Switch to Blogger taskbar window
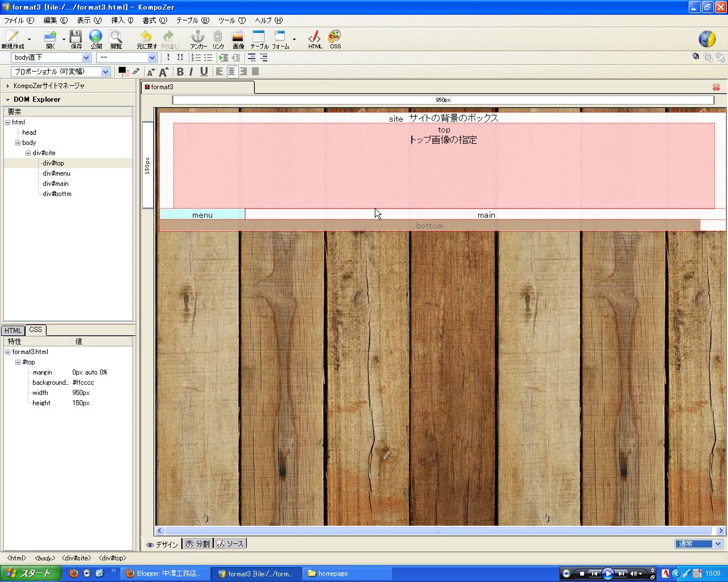 (166, 573)
